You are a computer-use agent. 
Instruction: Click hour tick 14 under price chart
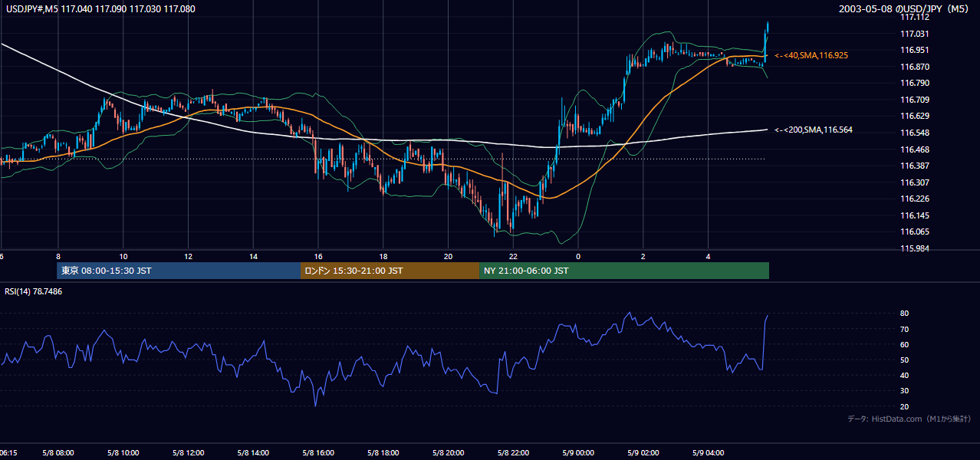pos(253,257)
